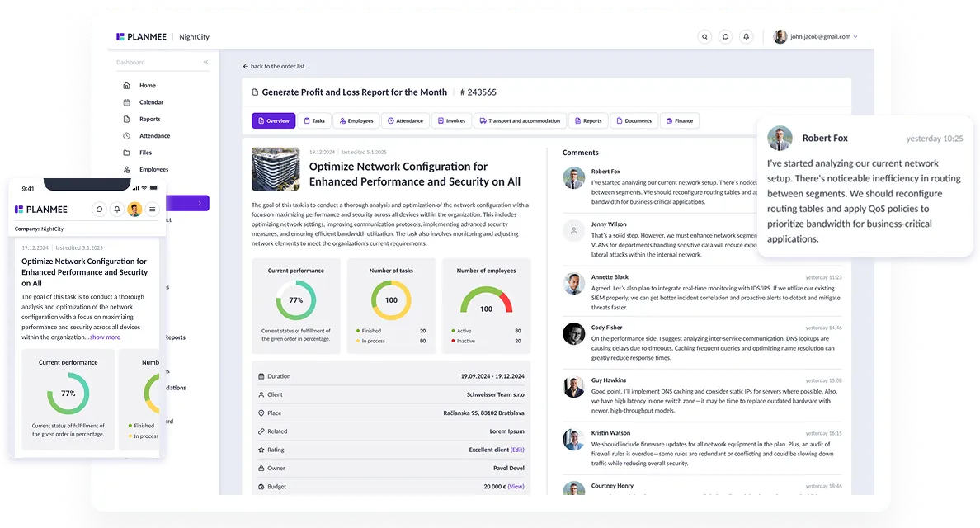Click Jenny Wilson's placeholder avatar
The image size is (980, 528).
(574, 231)
